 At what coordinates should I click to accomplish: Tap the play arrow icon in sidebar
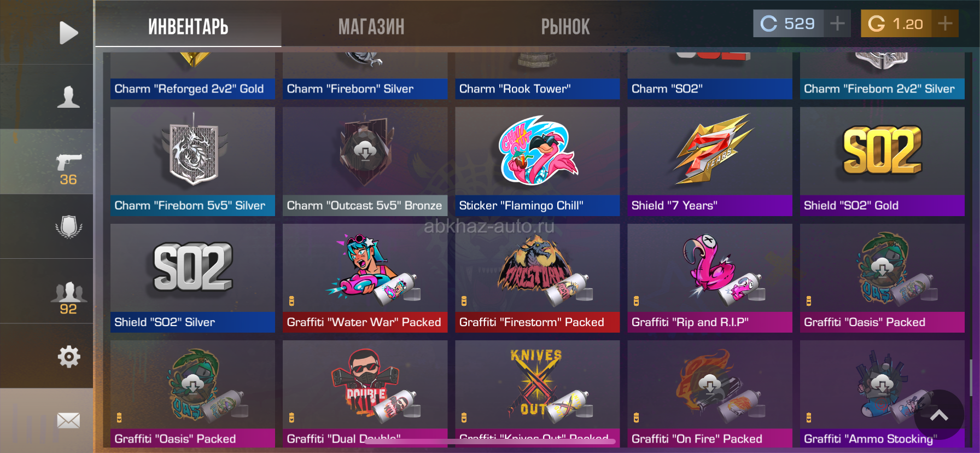[68, 33]
